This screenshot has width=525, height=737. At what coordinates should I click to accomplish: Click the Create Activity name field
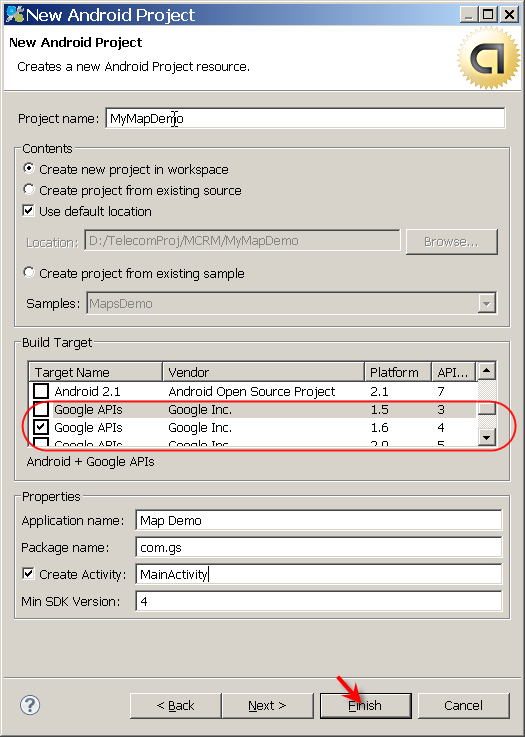pyautogui.click(x=319, y=574)
